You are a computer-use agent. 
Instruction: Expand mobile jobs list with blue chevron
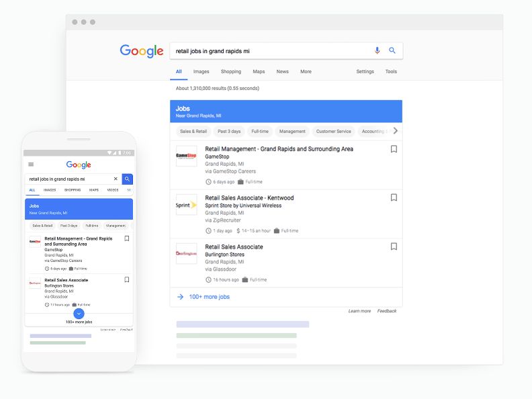pos(79,313)
